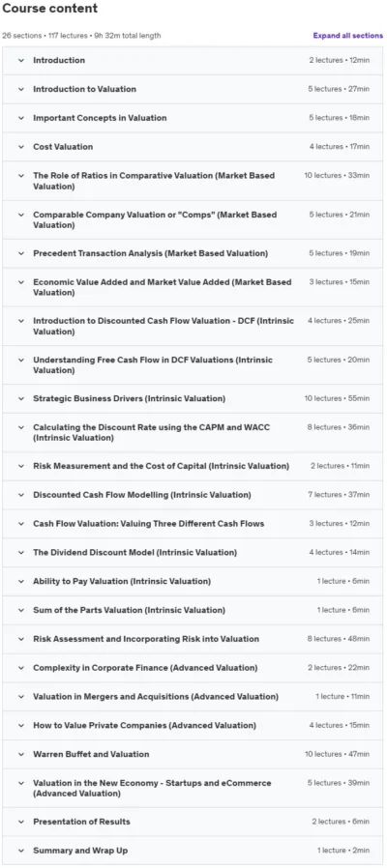Expand the Discounted Cash Flow Modelling chevron

tap(21, 495)
